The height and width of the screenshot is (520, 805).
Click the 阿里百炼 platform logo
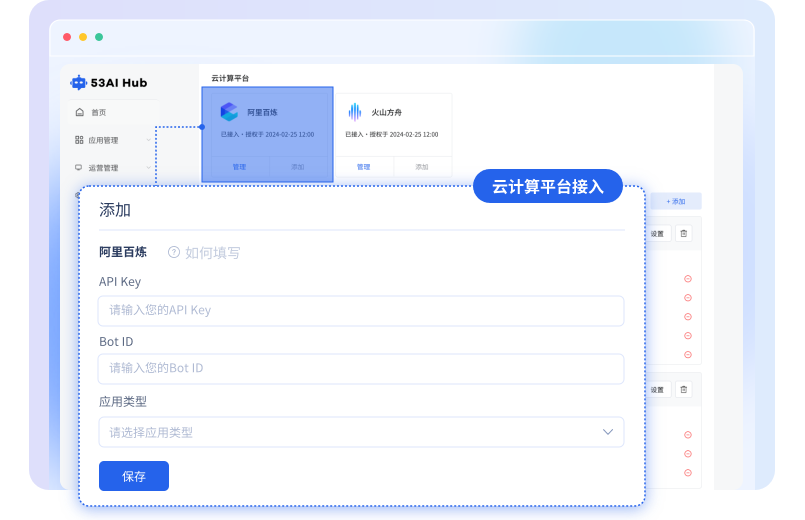(x=229, y=111)
